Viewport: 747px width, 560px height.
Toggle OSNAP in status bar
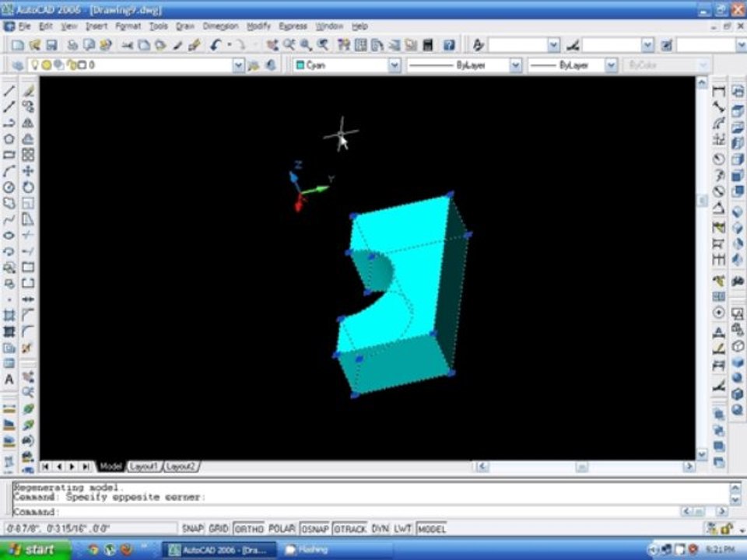tap(314, 529)
